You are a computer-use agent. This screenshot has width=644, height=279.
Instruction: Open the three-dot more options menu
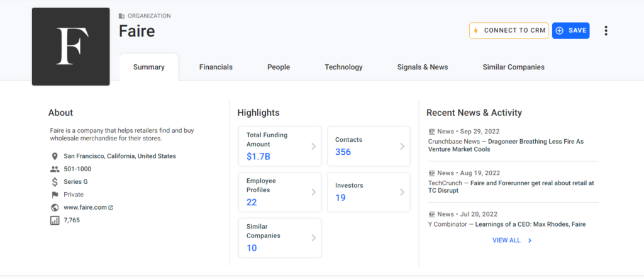pyautogui.click(x=606, y=31)
